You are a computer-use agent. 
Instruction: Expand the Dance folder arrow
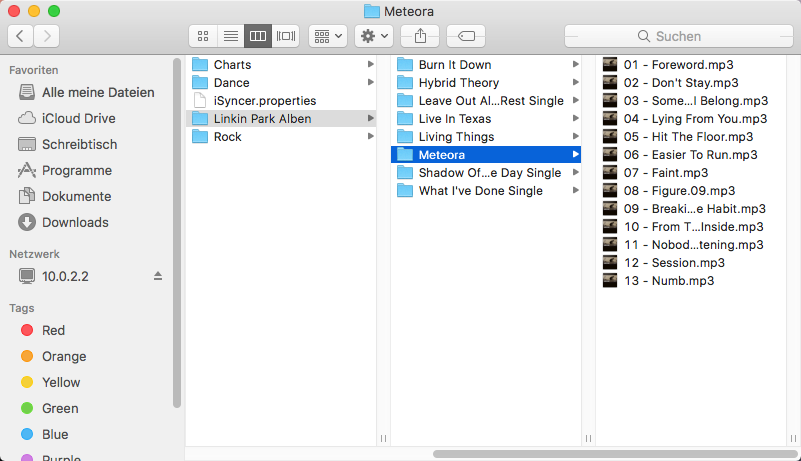tap(370, 83)
